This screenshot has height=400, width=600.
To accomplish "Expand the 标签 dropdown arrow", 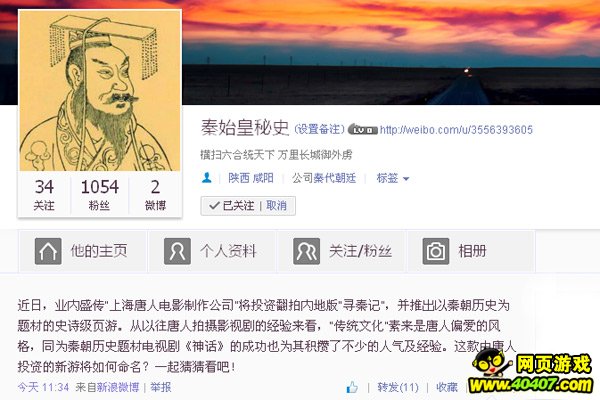I will coord(406,179).
